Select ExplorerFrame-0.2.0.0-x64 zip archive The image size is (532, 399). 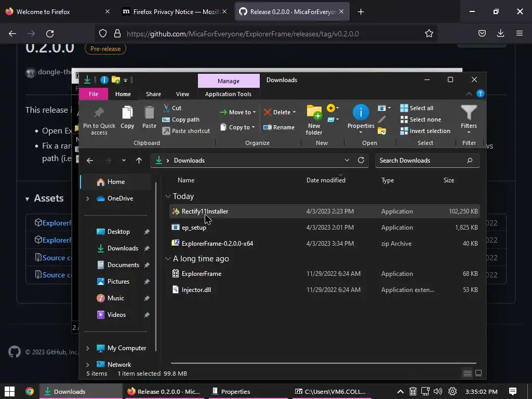click(x=324, y=244)
